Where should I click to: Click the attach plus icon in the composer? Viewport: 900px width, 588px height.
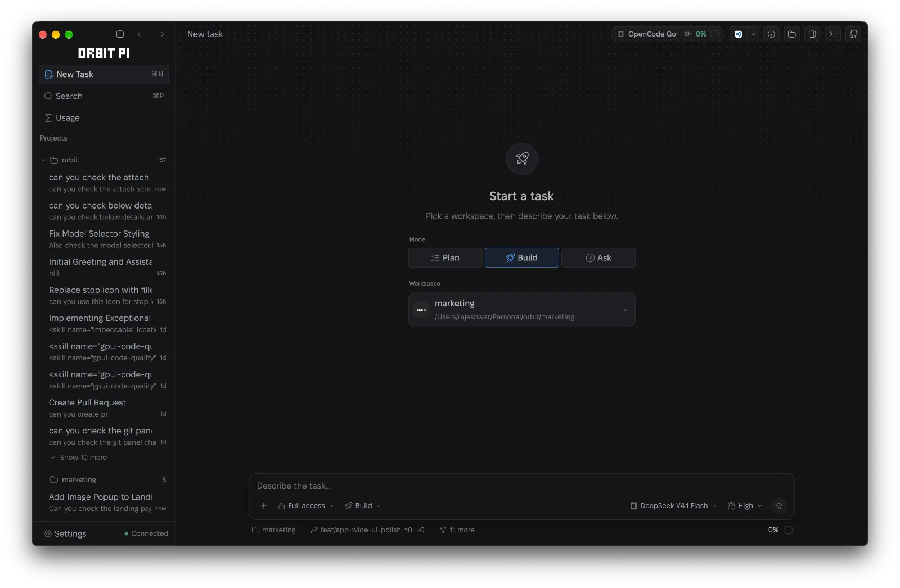point(263,506)
